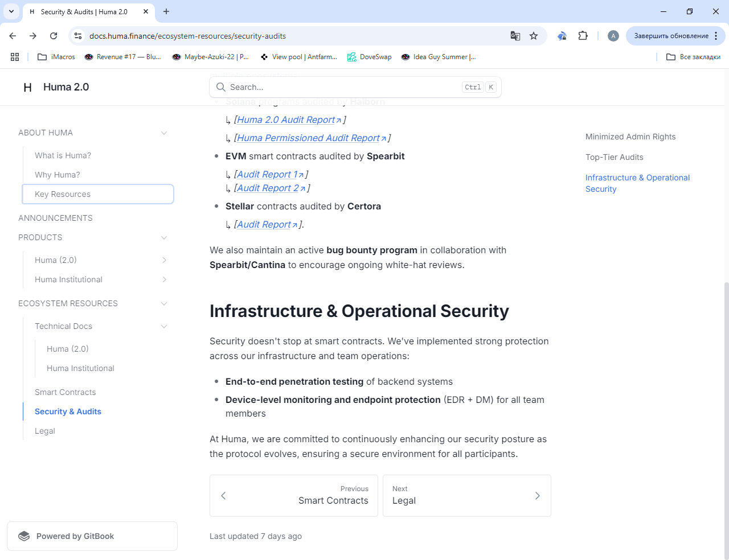The width and height of the screenshot is (729, 560).
Task: Collapse the Technical Docs group
Action: coord(164,326)
